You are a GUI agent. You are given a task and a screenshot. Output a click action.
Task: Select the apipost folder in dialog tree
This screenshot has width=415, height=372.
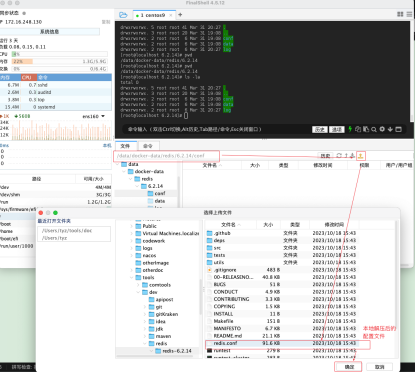(x=161, y=300)
